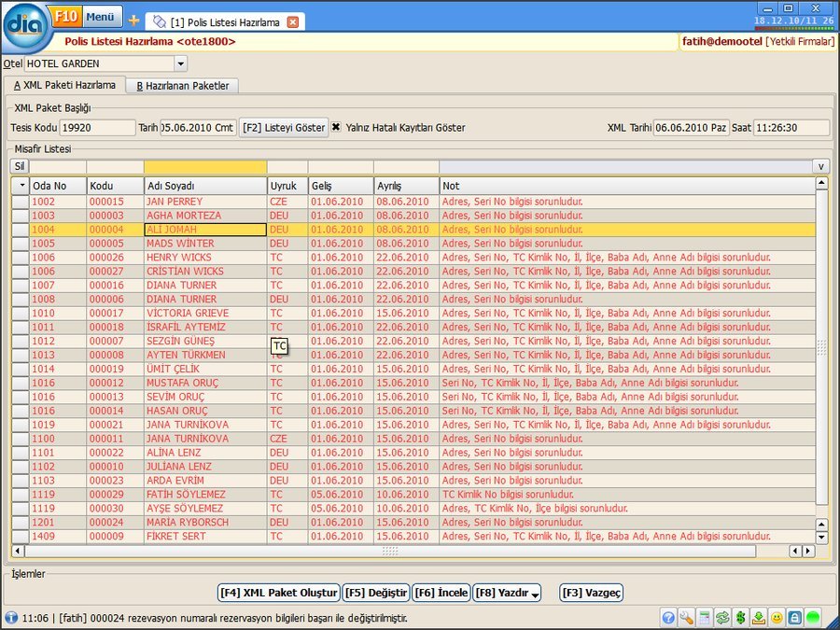The height and width of the screenshot is (630, 840).
Task: Click the info icon in the status bar
Action: (10, 618)
